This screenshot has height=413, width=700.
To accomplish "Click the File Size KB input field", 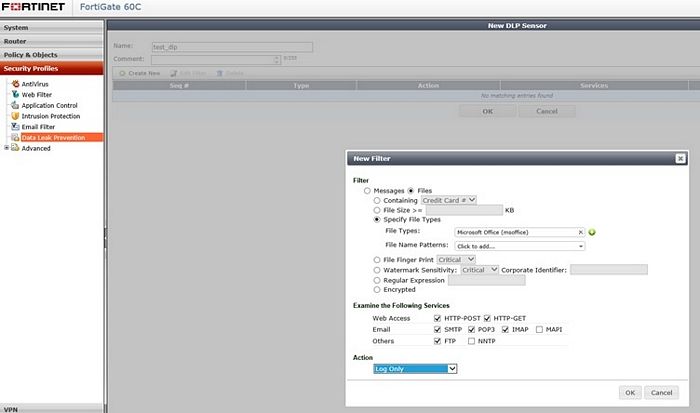I will pyautogui.click(x=464, y=210).
